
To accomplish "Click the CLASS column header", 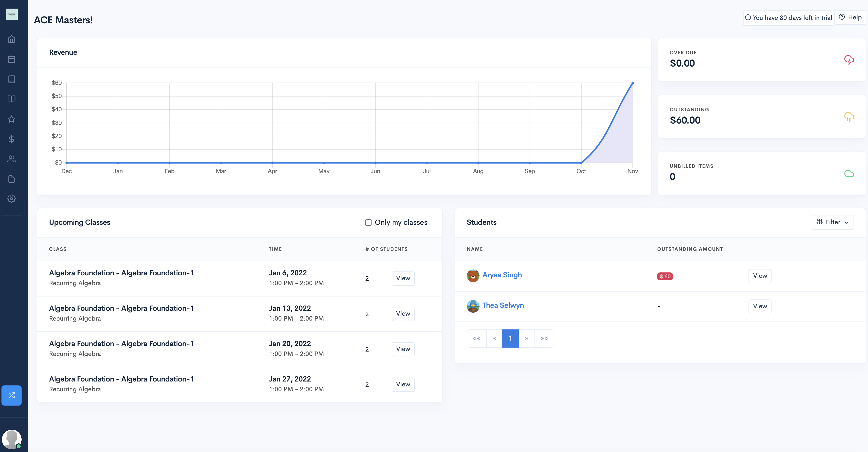I will coord(58,249).
